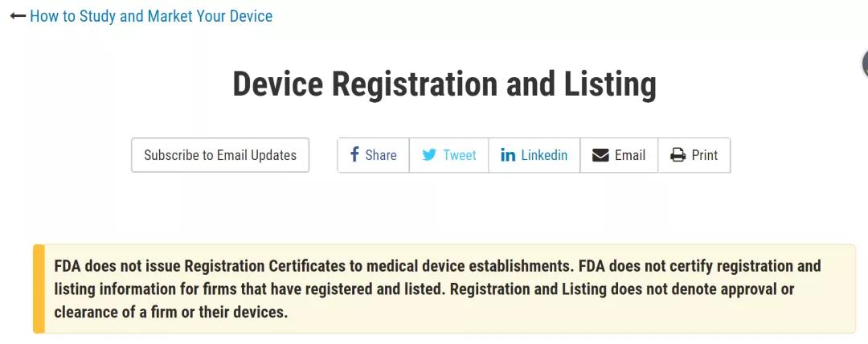The width and height of the screenshot is (868, 344).
Task: Click the Twitter bird icon
Action: (429, 155)
